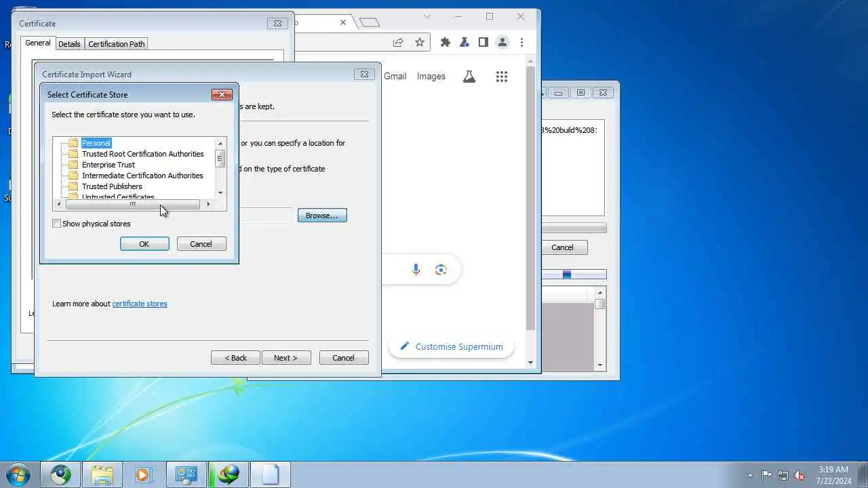Click Browse in the Import Wizard
The width and height of the screenshot is (868, 488).
[322, 216]
